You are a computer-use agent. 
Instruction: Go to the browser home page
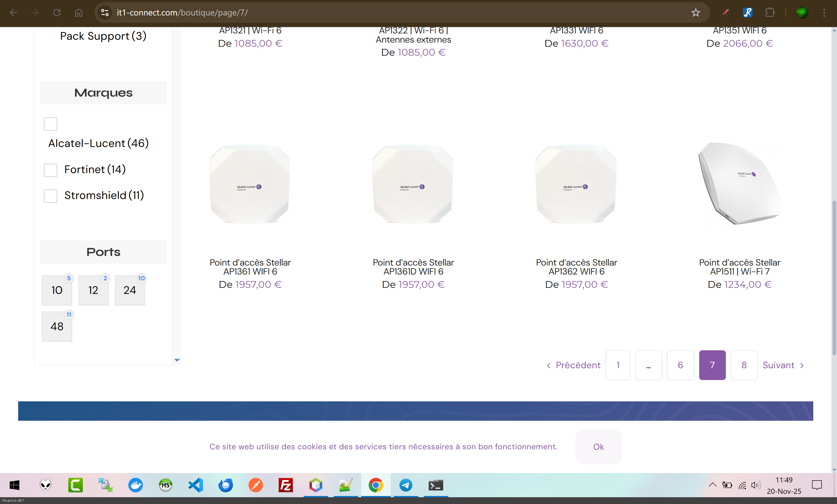[x=78, y=13]
